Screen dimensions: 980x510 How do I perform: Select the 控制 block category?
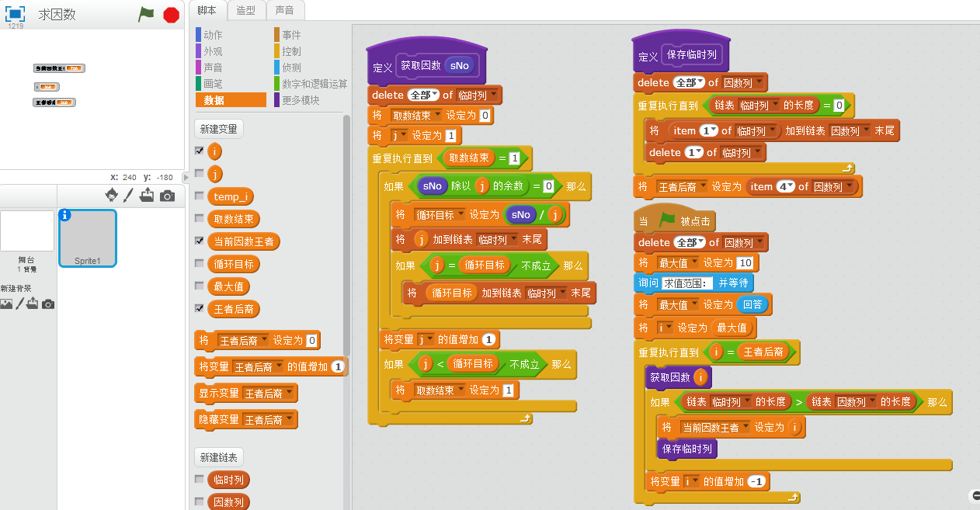pyautogui.click(x=309, y=51)
